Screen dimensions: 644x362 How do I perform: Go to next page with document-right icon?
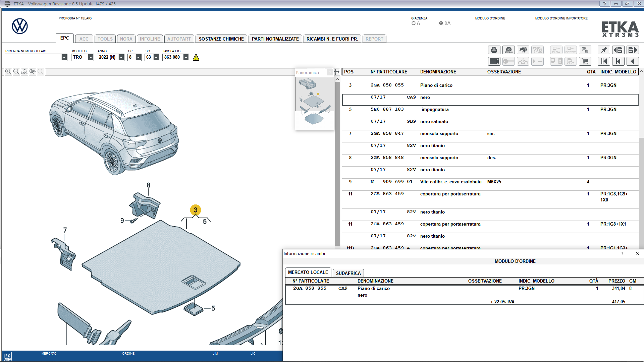[633, 50]
